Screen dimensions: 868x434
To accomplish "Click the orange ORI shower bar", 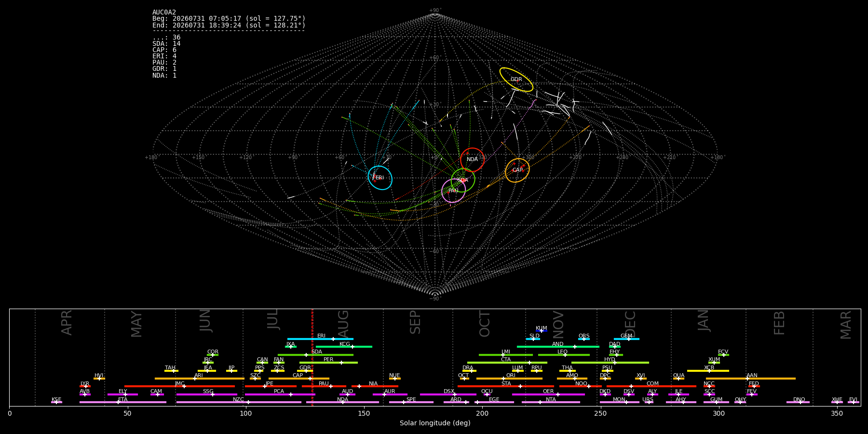I will pos(509,379).
